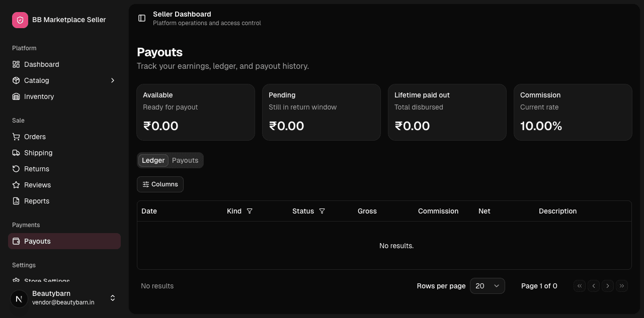Filter by Kind column funnel icon
Viewport: 644px width, 318px height.
[250, 211]
